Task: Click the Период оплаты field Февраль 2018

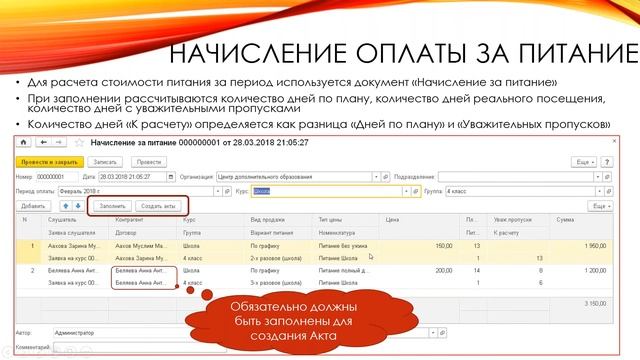Action: click(136, 191)
